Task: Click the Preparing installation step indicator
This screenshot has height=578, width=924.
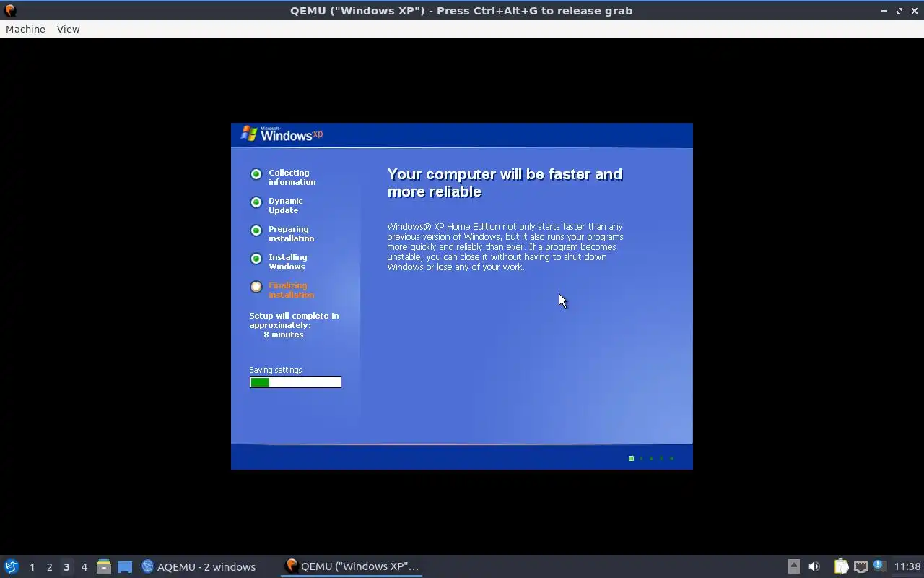Action: click(x=256, y=230)
